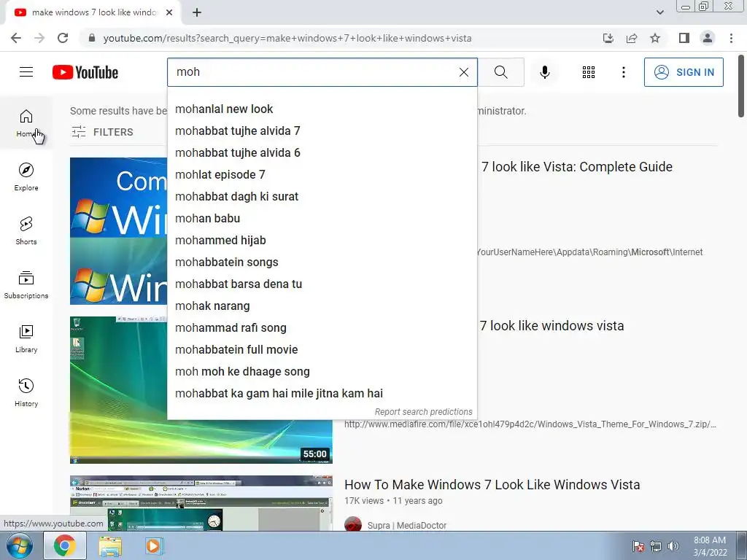Go to Home in sidebar

coord(26,122)
